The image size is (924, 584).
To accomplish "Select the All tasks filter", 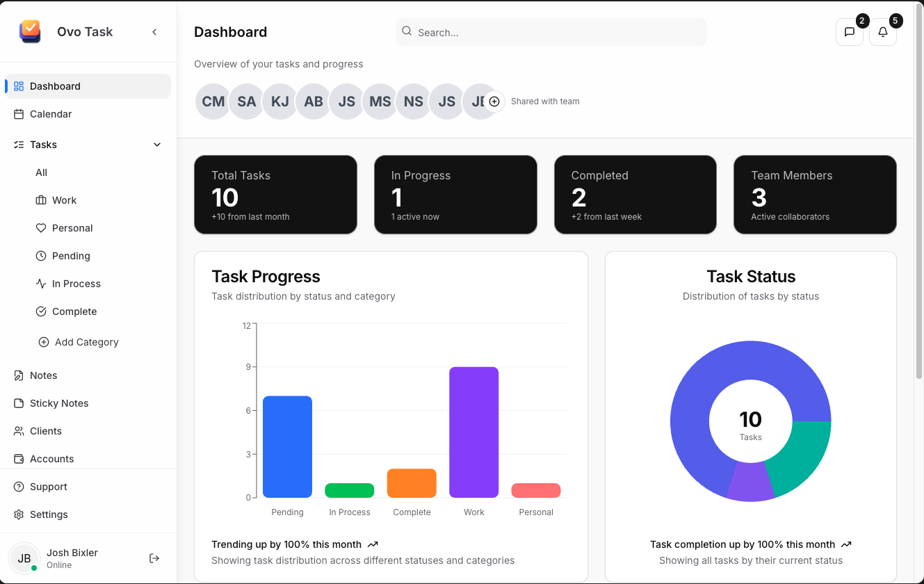I will [x=41, y=172].
